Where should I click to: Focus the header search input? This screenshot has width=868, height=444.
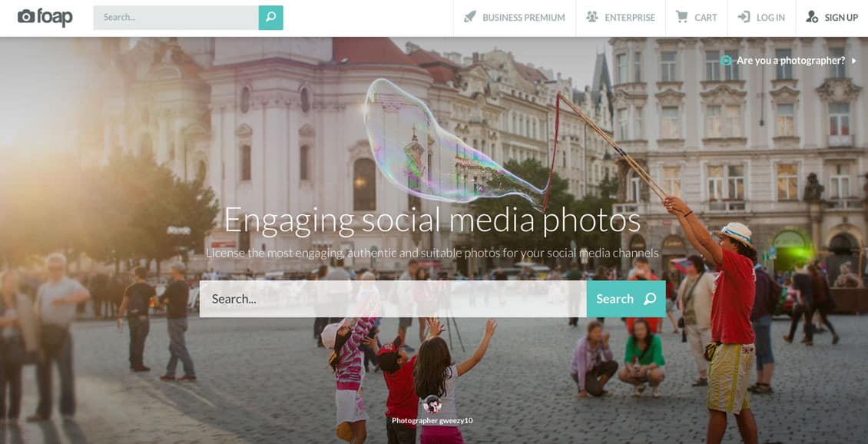coord(176,18)
